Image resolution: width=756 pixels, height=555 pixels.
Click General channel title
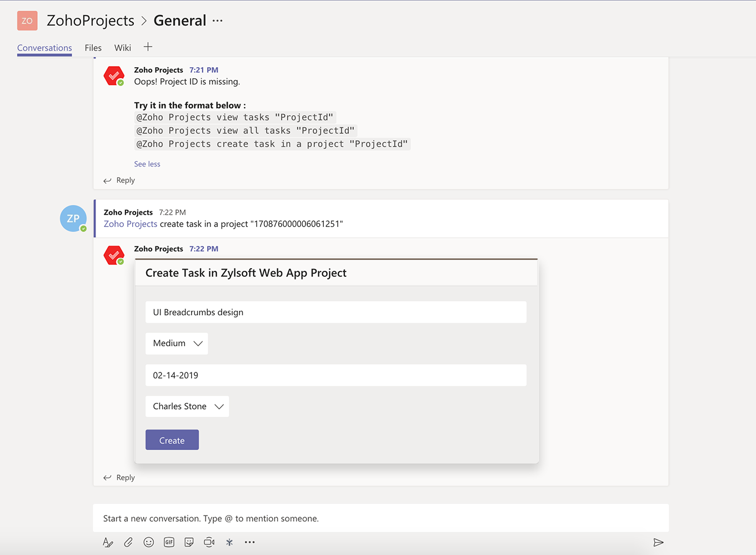click(x=180, y=21)
